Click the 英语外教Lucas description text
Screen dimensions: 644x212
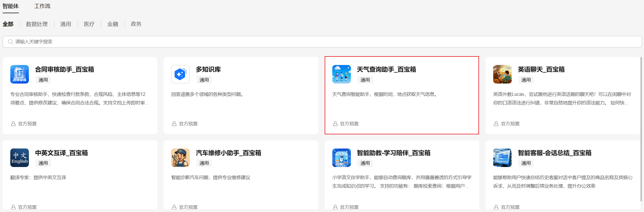[562, 99]
